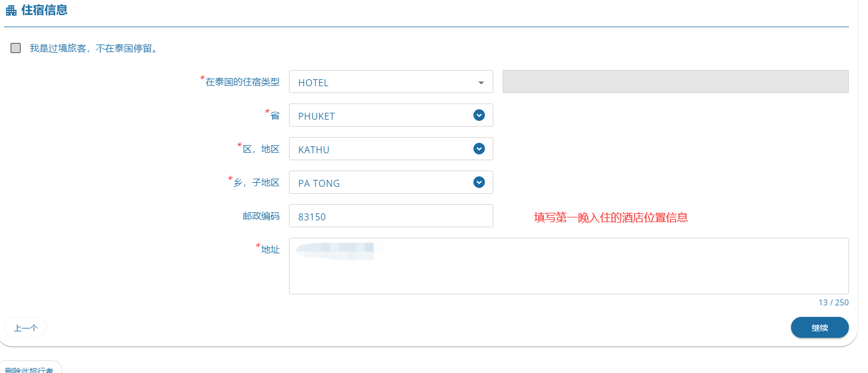
Task: Open the 在泰国的住宿类型 HOTEL dropdown
Action: click(x=391, y=82)
